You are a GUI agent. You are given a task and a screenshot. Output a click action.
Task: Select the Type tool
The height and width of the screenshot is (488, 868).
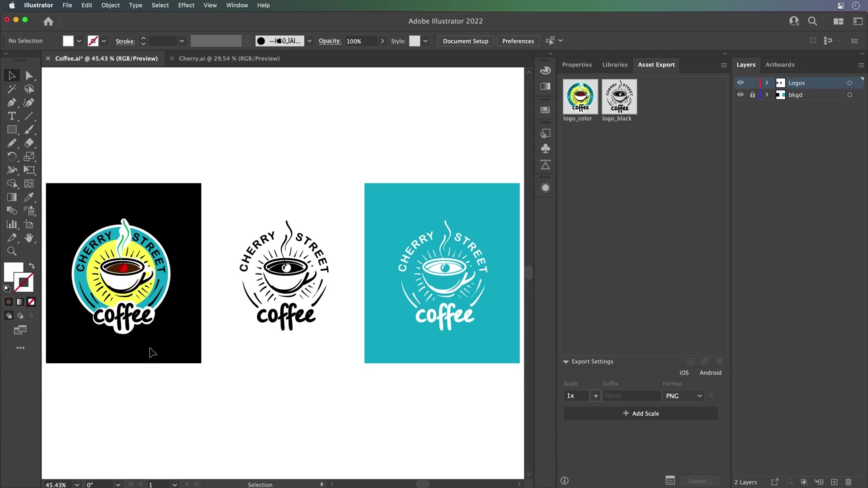pyautogui.click(x=12, y=116)
